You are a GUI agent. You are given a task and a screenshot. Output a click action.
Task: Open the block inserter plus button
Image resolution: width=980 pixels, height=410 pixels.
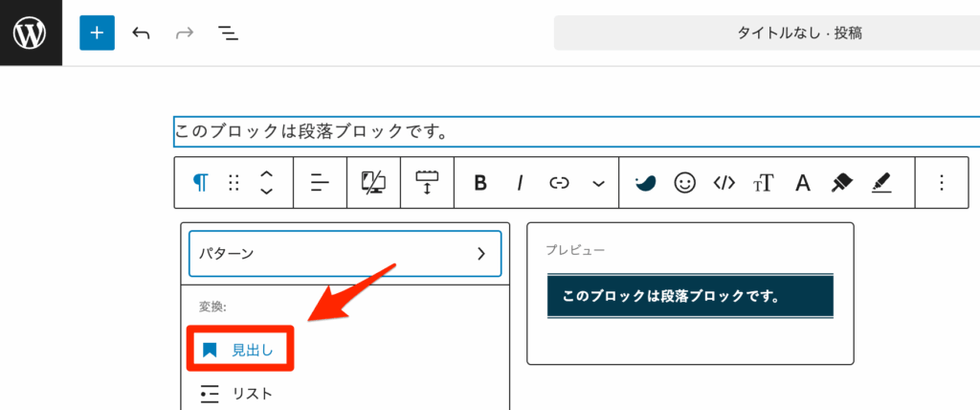click(97, 33)
